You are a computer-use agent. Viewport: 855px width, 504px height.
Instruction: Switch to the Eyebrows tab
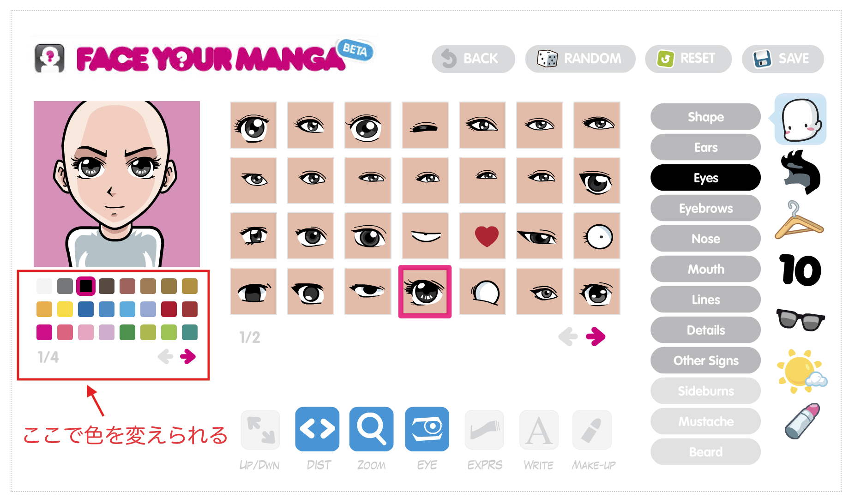705,208
